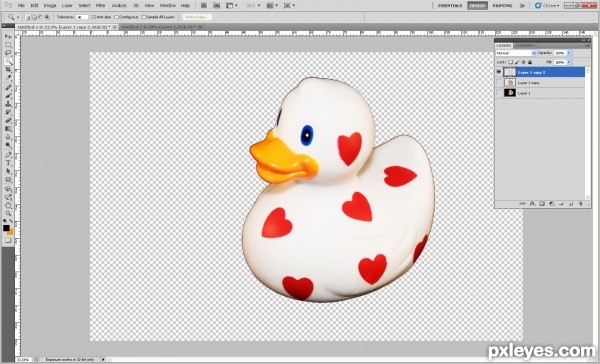Select the Clone Stamp tool

(8, 104)
